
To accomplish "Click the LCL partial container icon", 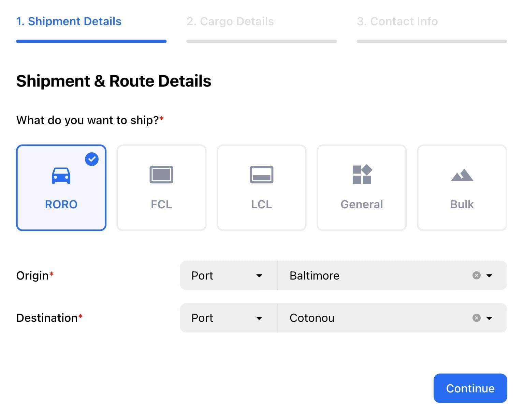I will pos(261,175).
